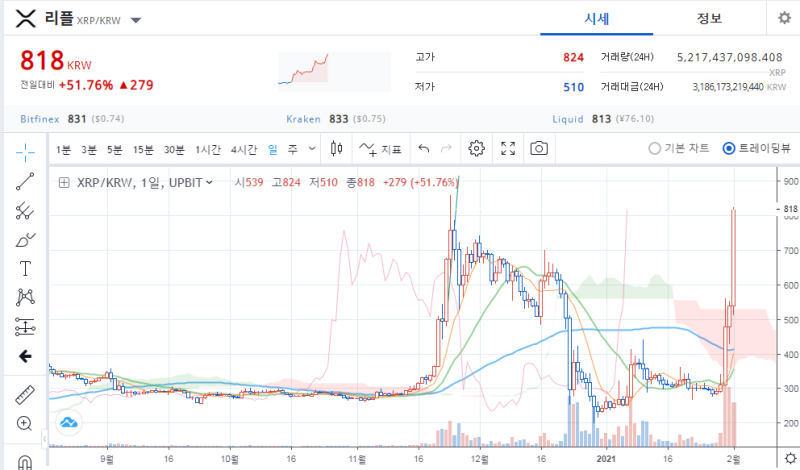Viewport: 800px width, 470px height.
Task: Set chart interval to 주 (weekly)
Action: pyautogui.click(x=292, y=149)
